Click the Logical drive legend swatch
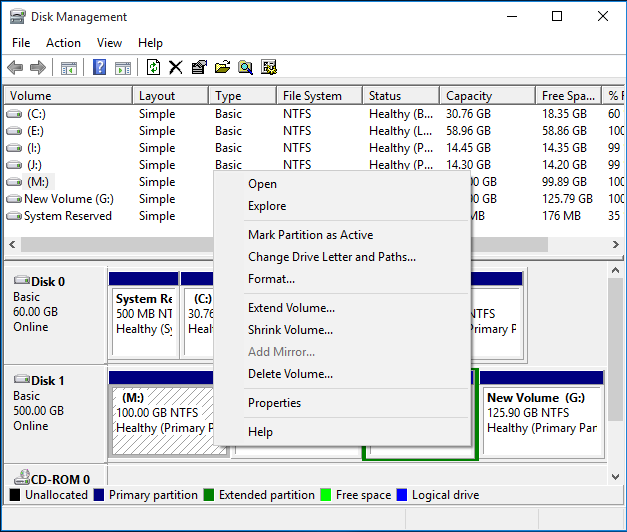This screenshot has height=532, width=627. point(402,495)
